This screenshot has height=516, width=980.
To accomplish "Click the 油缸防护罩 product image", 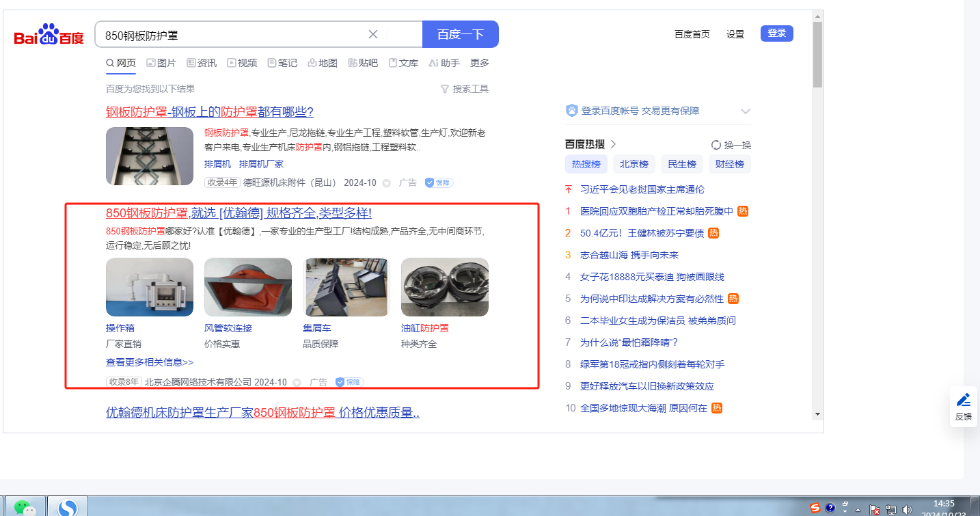I will coord(445,287).
